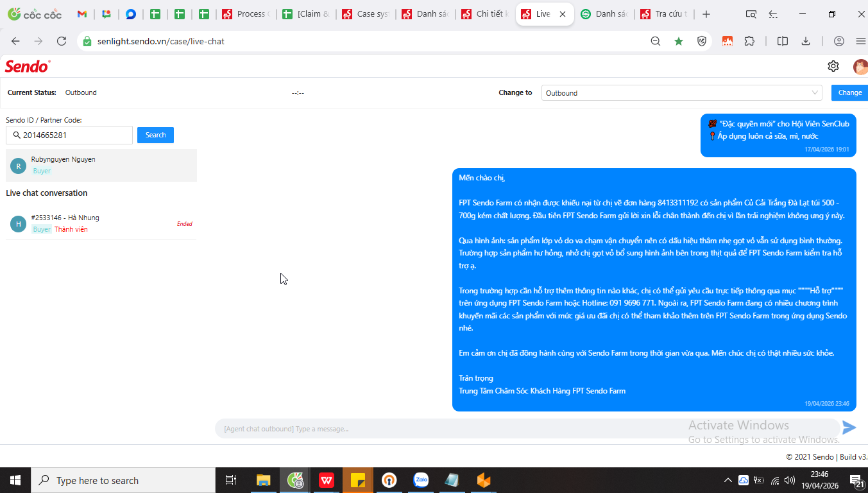Open WPS Office from taskbar

pyautogui.click(x=327, y=480)
